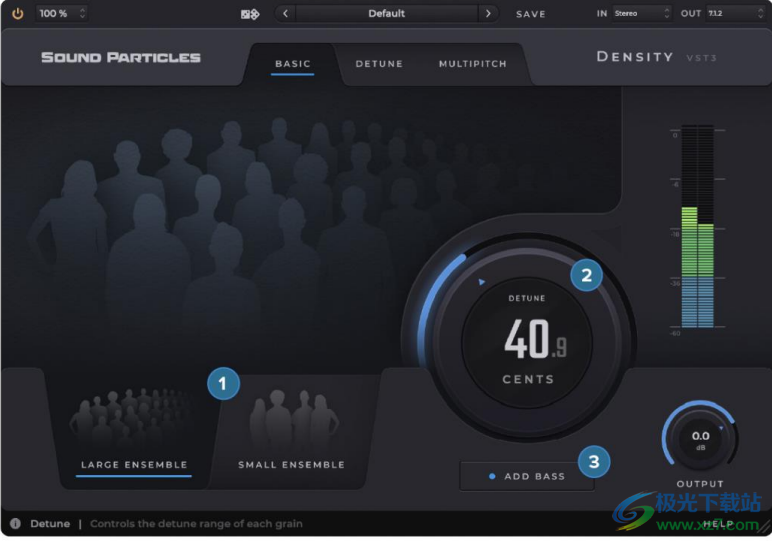Click the Output gain knob
This screenshot has height=541, width=772.
[x=700, y=437]
